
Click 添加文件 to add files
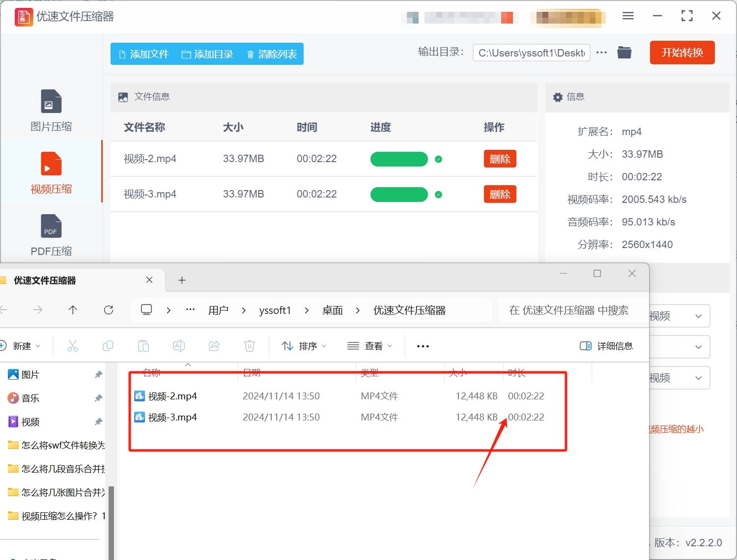pyautogui.click(x=144, y=54)
